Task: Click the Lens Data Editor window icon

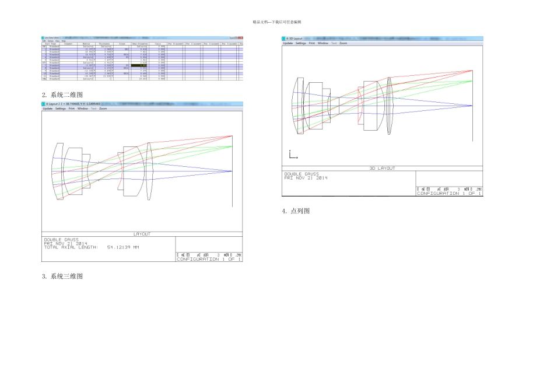Action: (x=43, y=38)
